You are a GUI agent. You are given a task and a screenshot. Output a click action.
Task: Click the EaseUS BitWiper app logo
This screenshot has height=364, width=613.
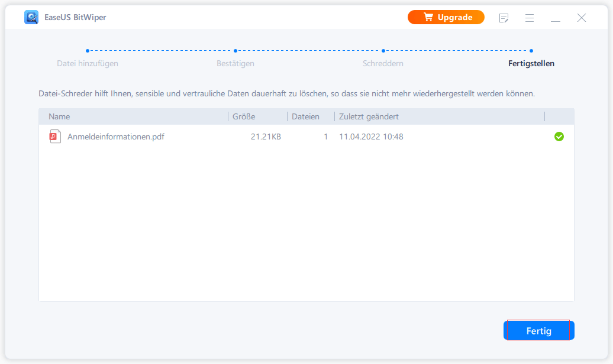coord(31,17)
